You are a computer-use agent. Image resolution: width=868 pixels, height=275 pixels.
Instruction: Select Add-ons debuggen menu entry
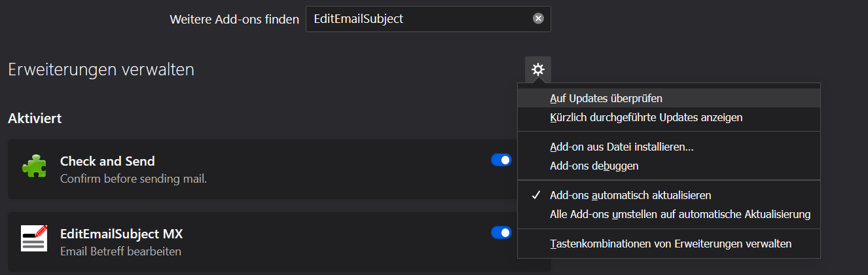[x=594, y=166]
